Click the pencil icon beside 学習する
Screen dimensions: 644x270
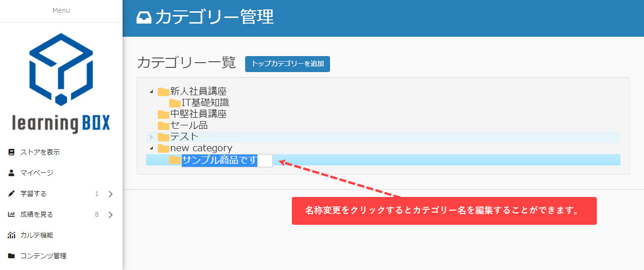point(11,194)
